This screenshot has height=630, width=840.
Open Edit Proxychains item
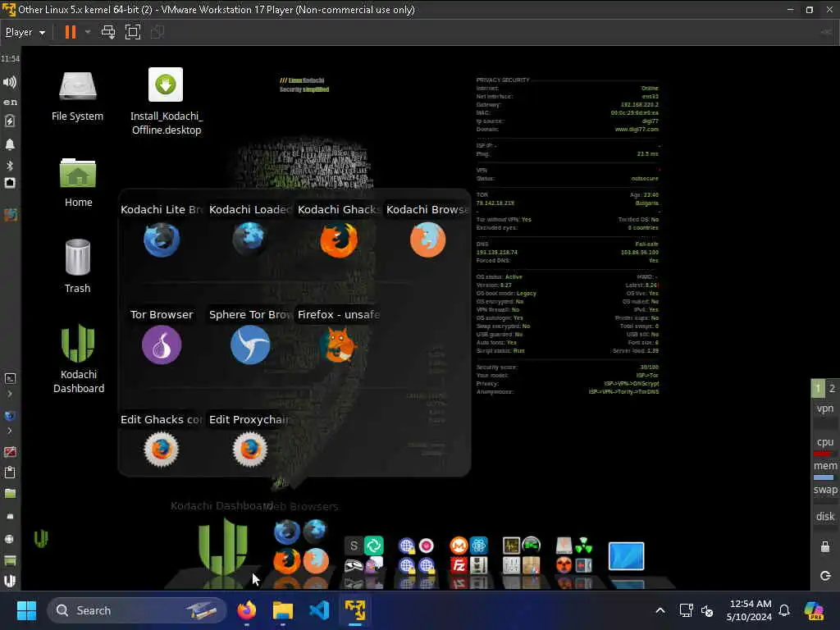pos(249,450)
